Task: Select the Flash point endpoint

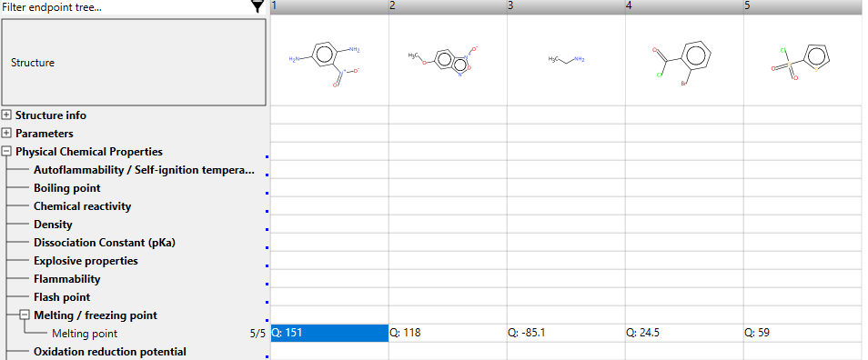Action: tap(62, 297)
